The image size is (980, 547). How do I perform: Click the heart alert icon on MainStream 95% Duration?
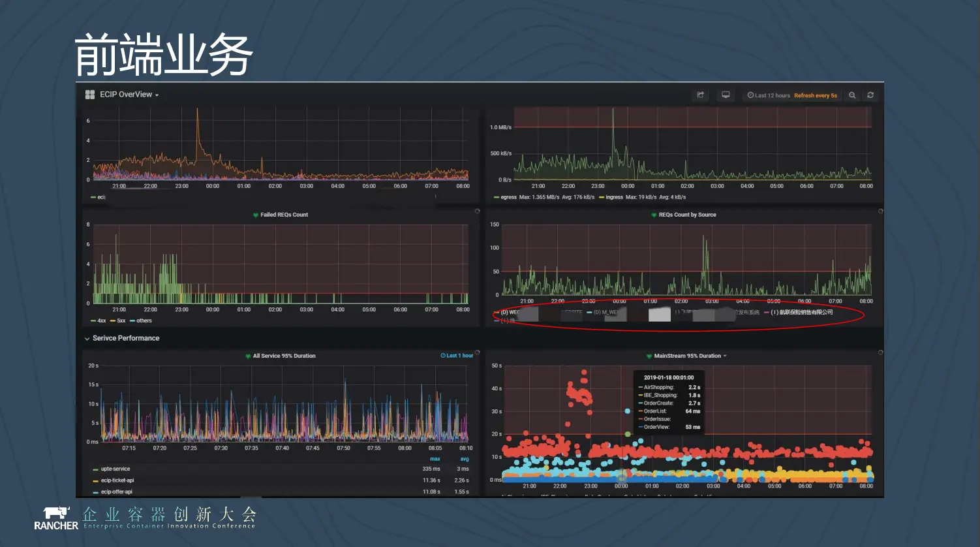pos(649,356)
